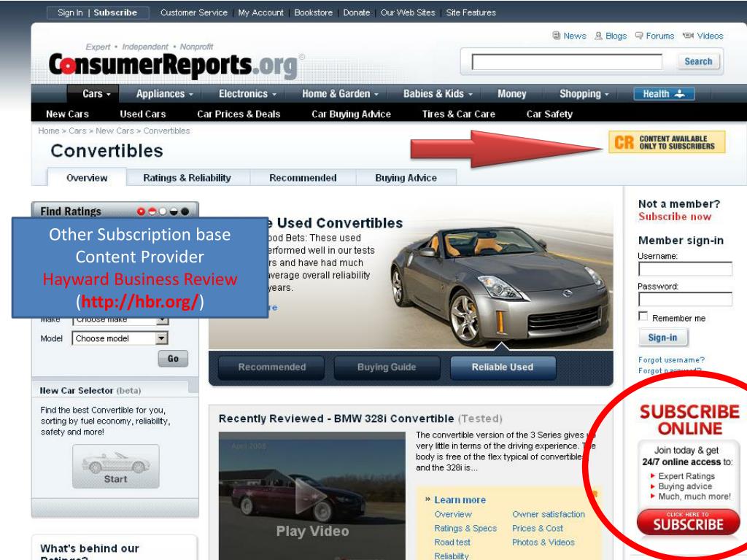
Task: Open Prices & Cost link
Action: tap(538, 528)
